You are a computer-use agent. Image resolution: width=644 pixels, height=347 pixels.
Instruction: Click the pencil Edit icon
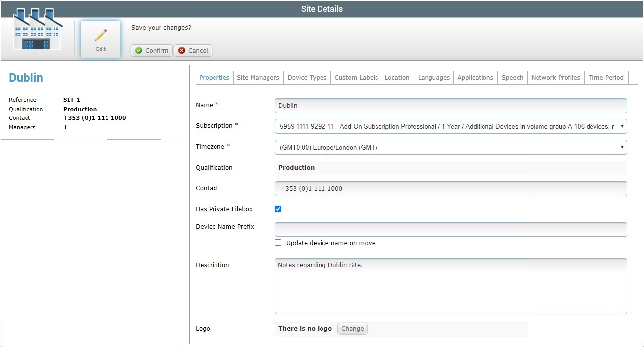101,36
